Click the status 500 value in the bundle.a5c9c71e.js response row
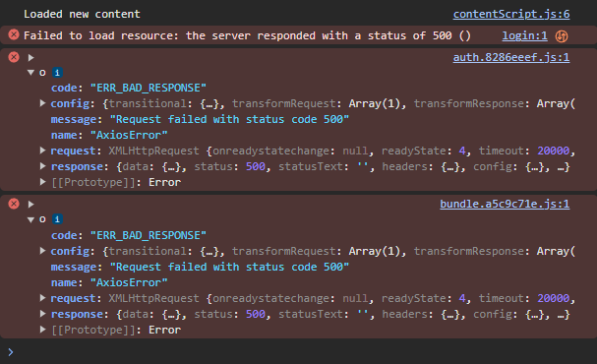Screen dimensions: 597x364 [255, 314]
